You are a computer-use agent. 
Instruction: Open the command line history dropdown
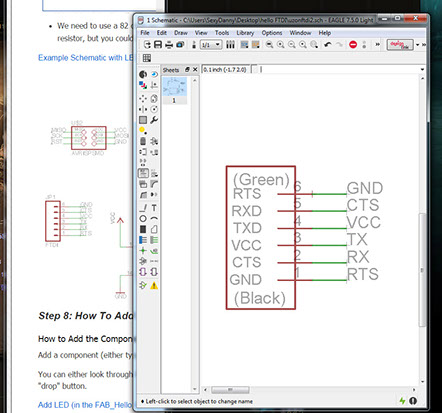(422, 69)
